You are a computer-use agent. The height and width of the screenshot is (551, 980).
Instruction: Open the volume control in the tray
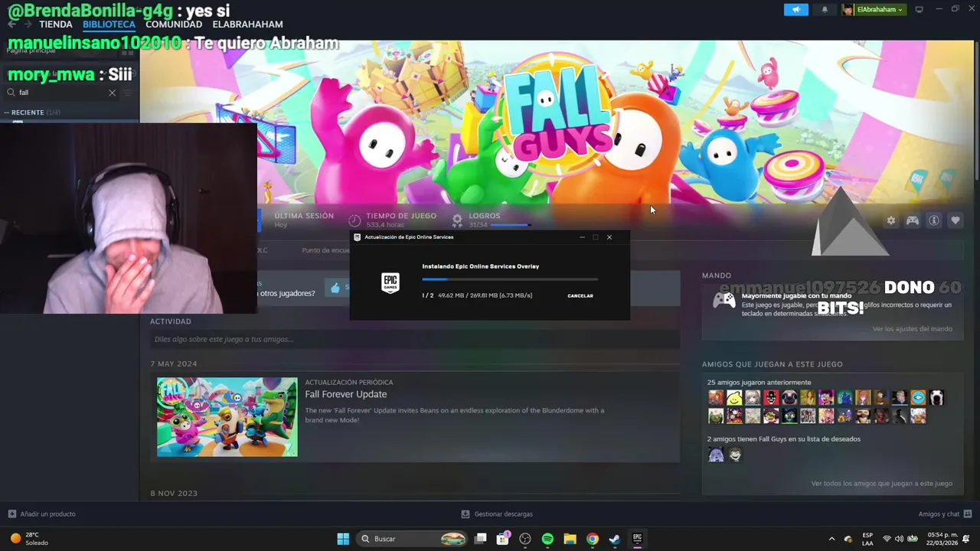[x=899, y=539]
